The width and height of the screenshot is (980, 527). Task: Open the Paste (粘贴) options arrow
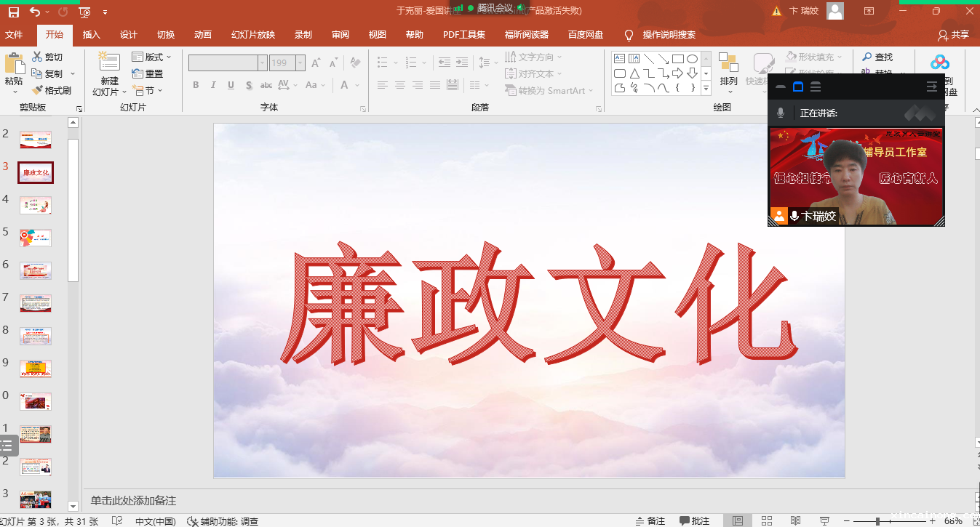coord(14,91)
